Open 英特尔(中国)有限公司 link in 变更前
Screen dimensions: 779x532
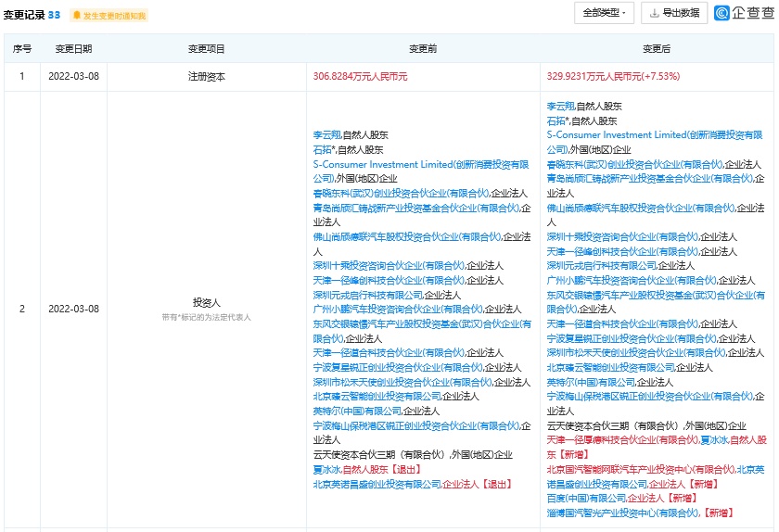point(357,411)
